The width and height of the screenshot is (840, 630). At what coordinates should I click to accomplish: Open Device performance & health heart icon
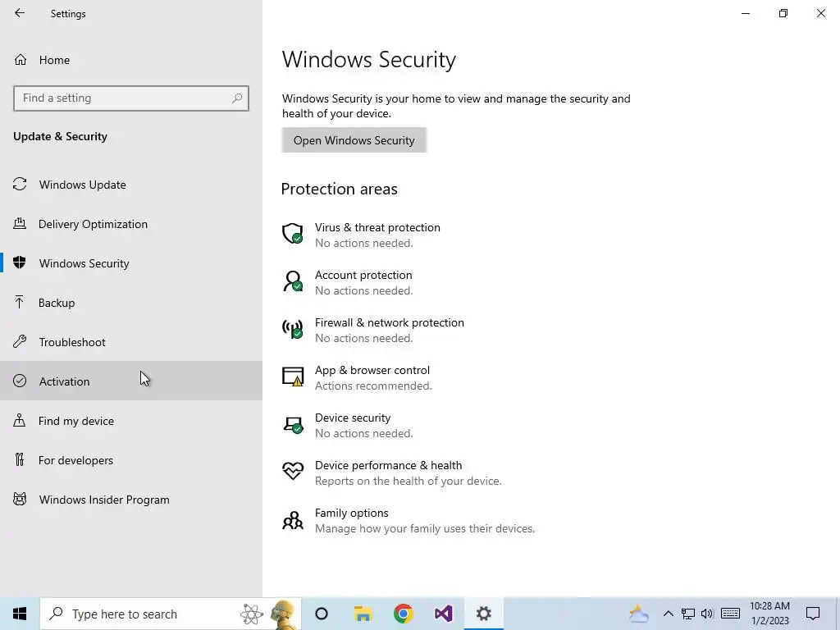pos(293,472)
